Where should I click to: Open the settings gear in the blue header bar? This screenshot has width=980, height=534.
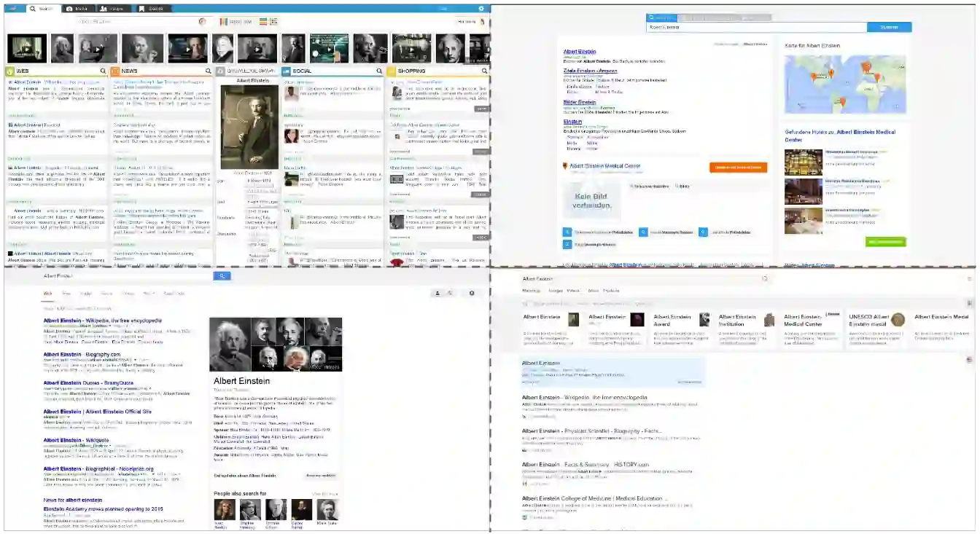(481, 9)
